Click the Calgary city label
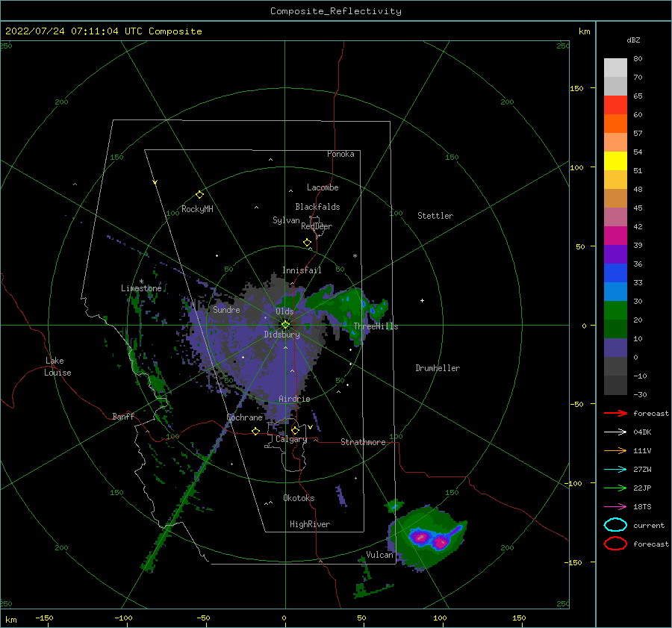Screen dimensions: 672x628 (291, 439)
